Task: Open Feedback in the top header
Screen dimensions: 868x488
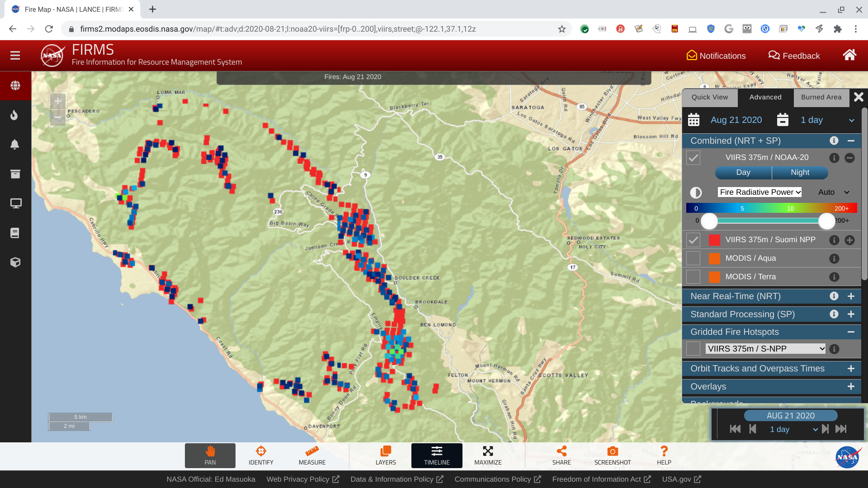Action: (x=794, y=56)
